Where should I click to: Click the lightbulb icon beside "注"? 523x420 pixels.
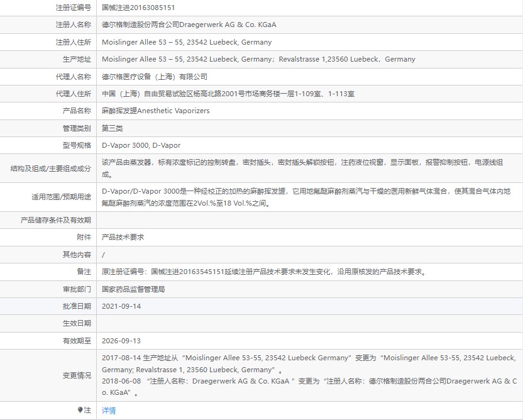80,410
